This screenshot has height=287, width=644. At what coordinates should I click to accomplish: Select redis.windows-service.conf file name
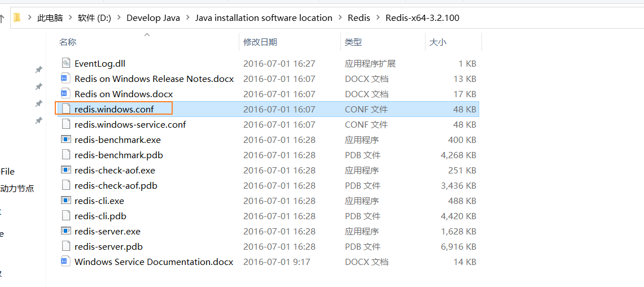[x=130, y=125]
